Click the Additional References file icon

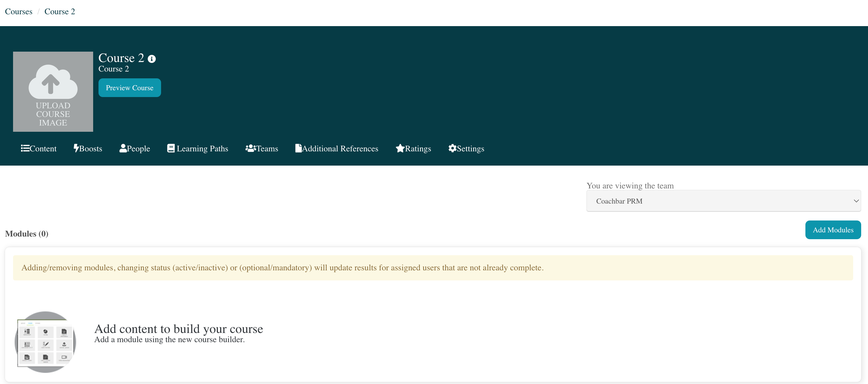click(298, 148)
